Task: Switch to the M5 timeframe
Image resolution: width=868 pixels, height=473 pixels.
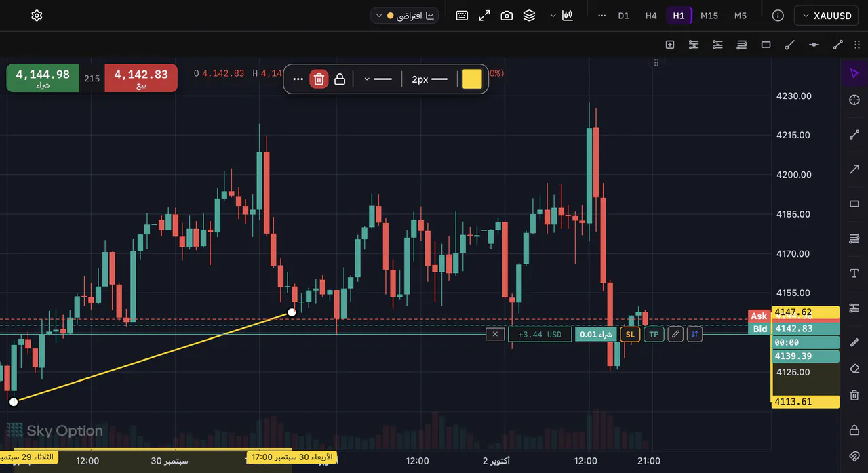Action: 741,16
